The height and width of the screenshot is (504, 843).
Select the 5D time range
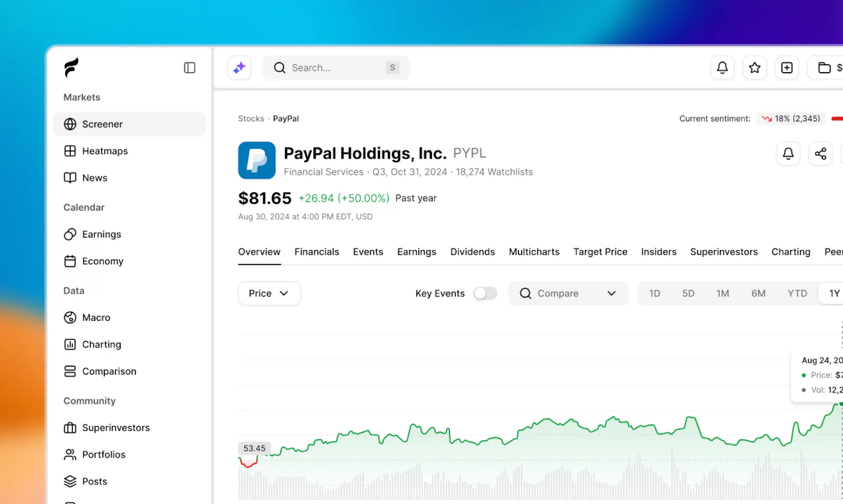coord(688,293)
